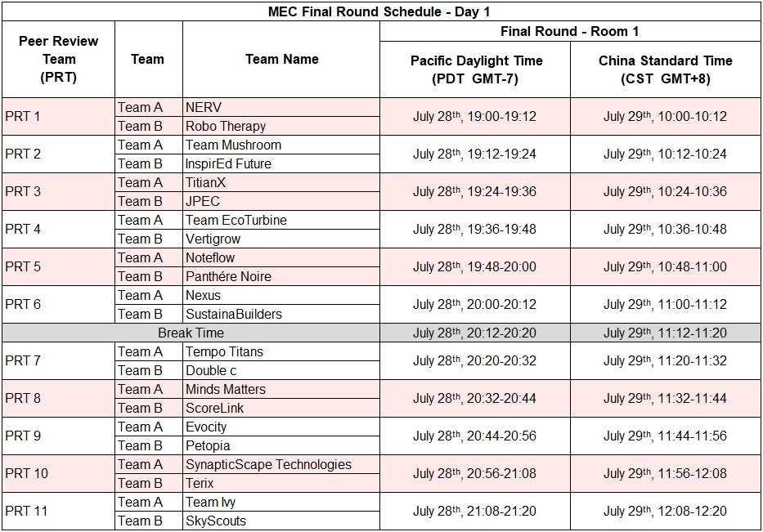Select the Team Mushroom cell

(233, 145)
